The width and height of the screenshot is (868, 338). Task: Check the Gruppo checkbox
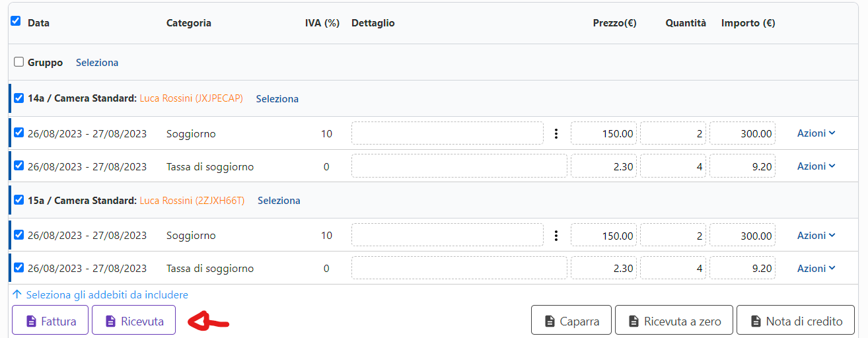(x=19, y=62)
